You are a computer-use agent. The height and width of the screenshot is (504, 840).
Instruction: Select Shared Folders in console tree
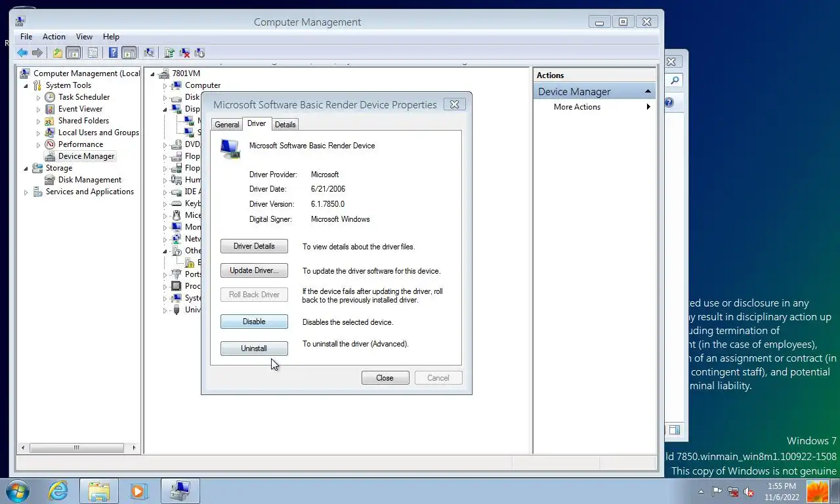[x=83, y=121]
